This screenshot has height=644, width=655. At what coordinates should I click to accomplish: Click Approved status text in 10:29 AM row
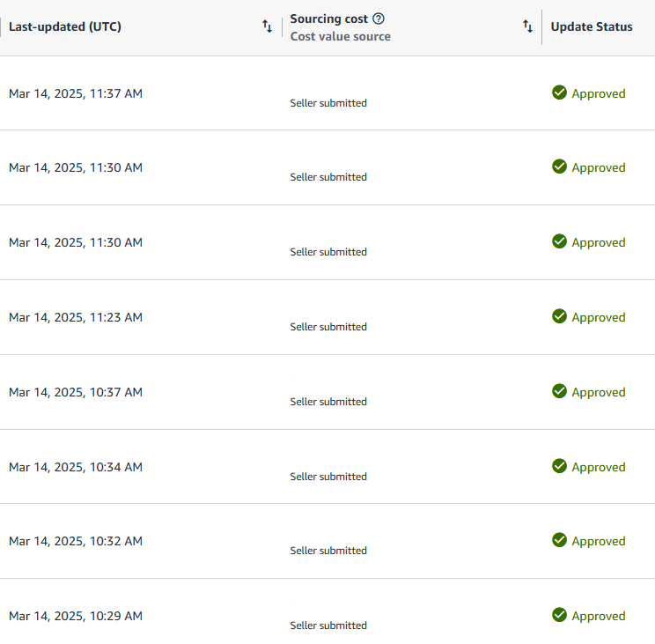tap(599, 616)
